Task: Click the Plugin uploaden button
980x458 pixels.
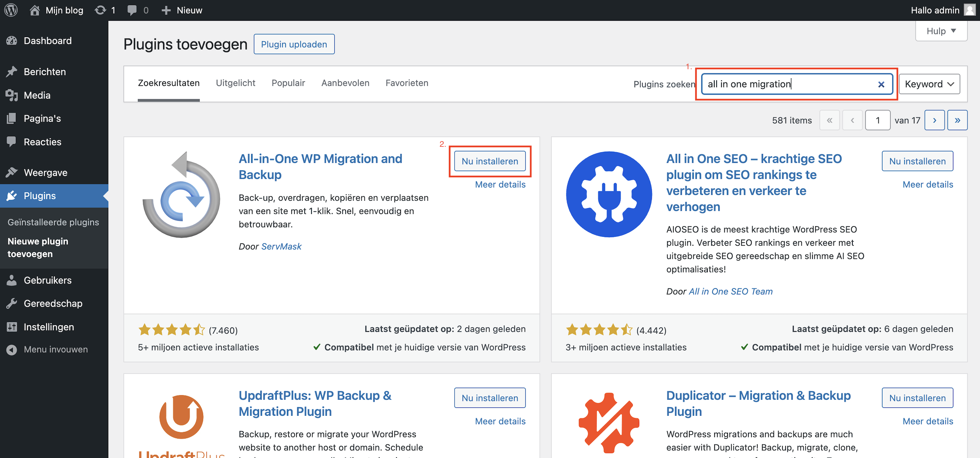Action: click(294, 44)
